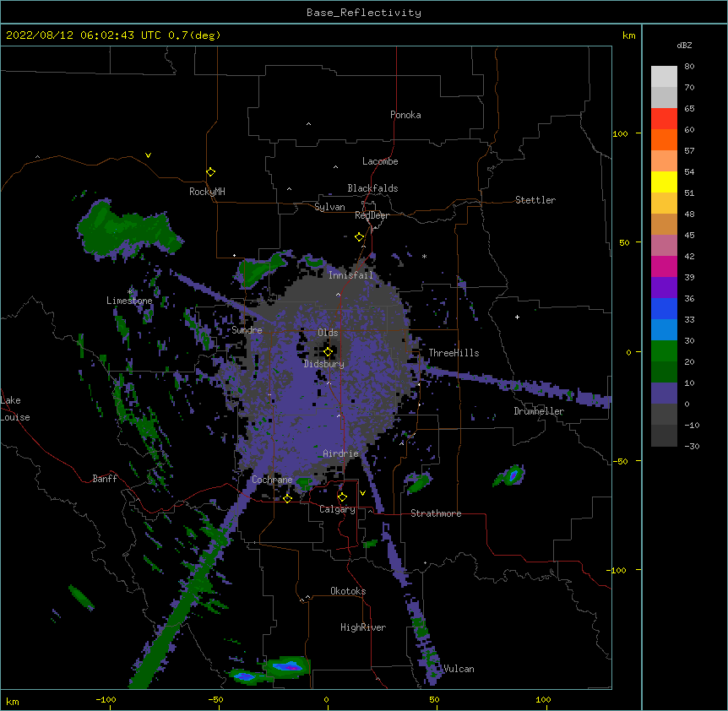
Task: Click the white plus marker east of ThreeHills
Action: [517, 317]
